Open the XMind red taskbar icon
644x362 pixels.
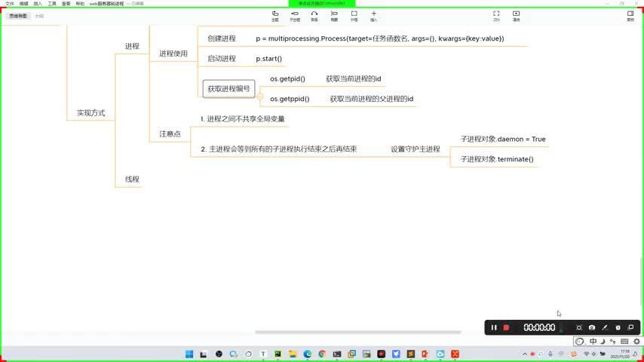(x=455, y=354)
